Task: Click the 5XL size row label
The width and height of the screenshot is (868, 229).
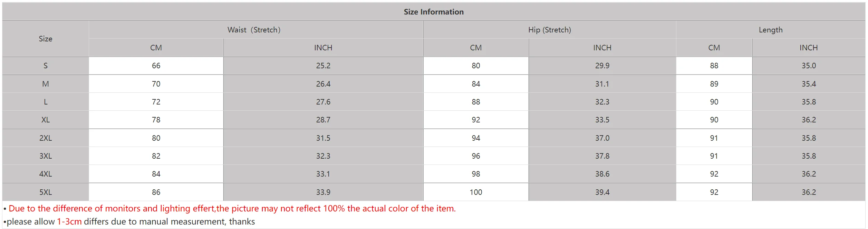Action: 46,192
